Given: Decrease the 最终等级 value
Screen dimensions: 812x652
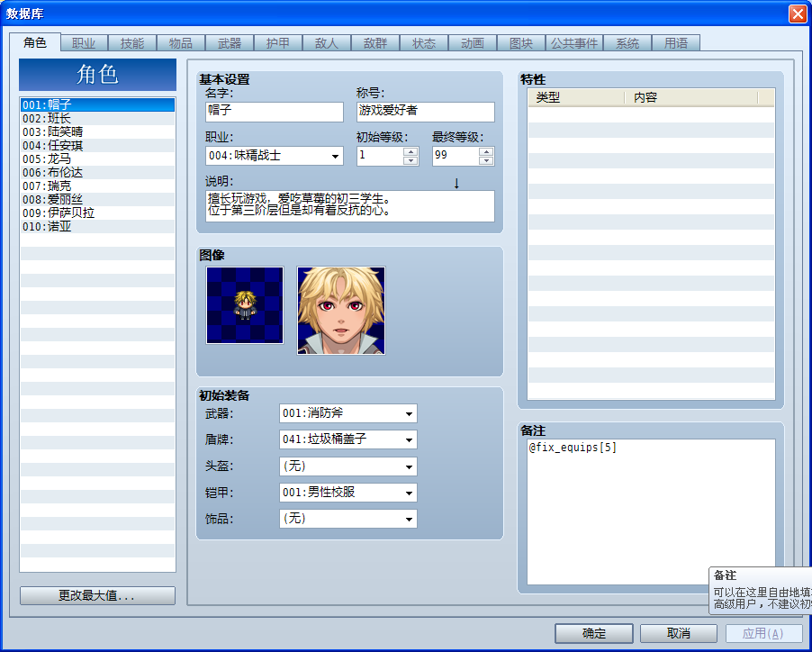Looking at the screenshot, I should pos(486,160).
